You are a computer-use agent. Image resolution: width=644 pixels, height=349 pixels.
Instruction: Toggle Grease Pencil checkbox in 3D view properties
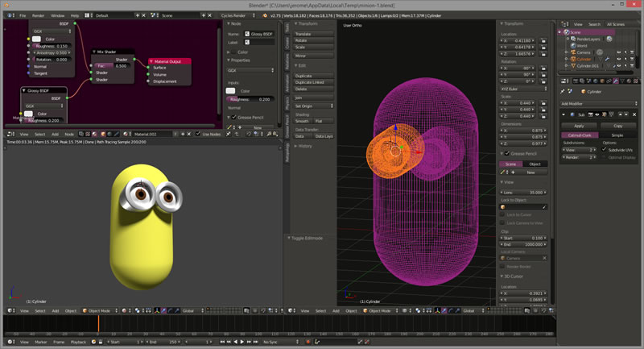(x=507, y=153)
